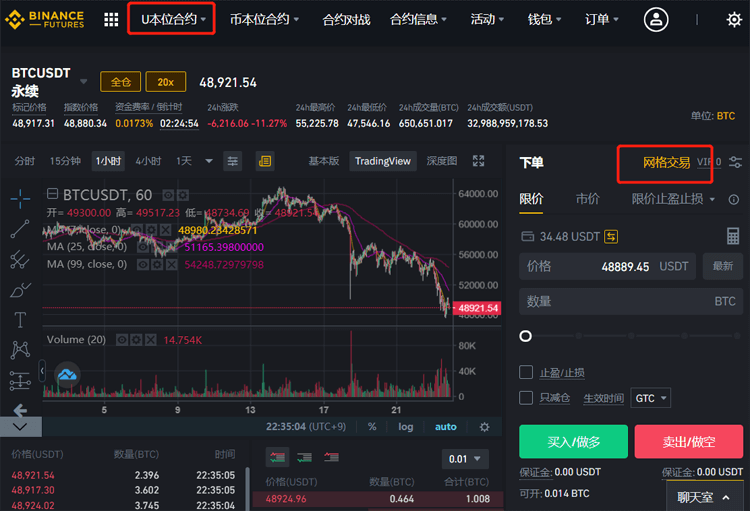Select the prediction and measurement tool
The width and height of the screenshot is (750, 511).
[20, 381]
